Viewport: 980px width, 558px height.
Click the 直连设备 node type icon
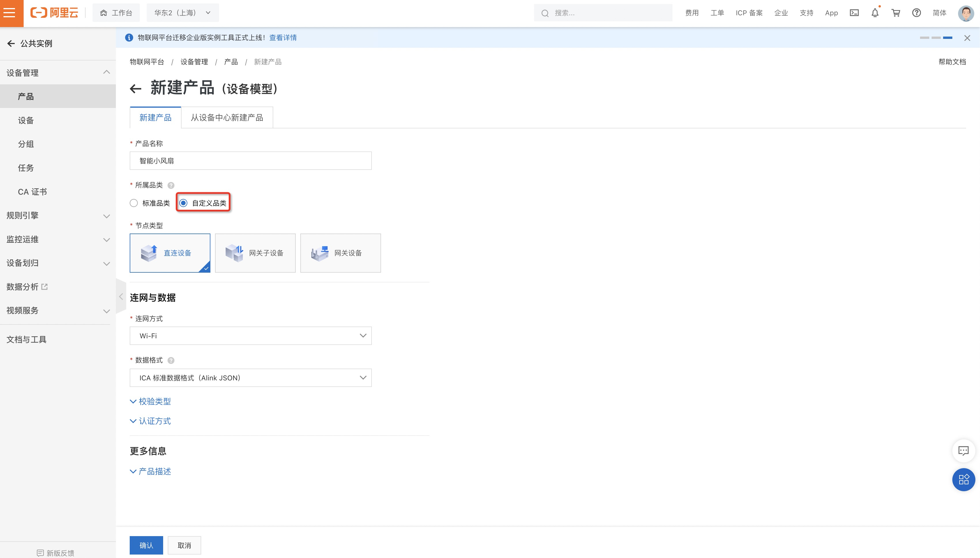(149, 252)
